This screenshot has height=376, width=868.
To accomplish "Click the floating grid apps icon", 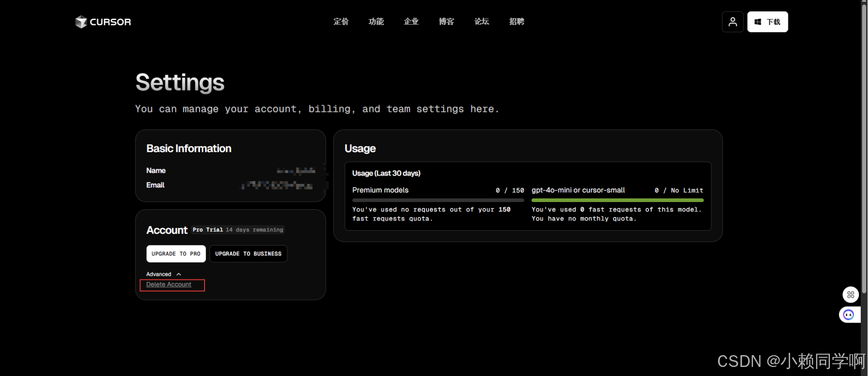I will pyautogui.click(x=851, y=295).
